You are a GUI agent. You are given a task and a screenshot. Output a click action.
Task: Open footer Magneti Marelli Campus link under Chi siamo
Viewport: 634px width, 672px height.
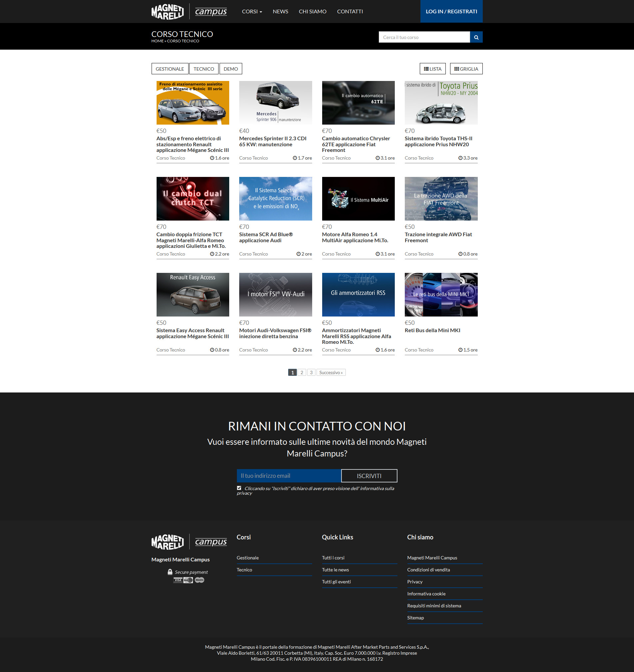(x=432, y=558)
